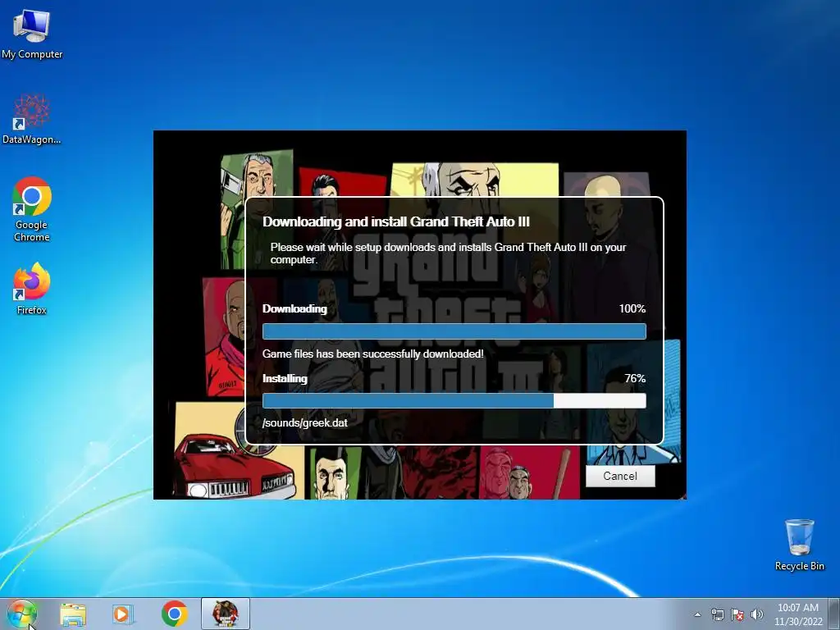The width and height of the screenshot is (840, 630).
Task: Open the clock showing 10:07 AM
Action: (797, 614)
